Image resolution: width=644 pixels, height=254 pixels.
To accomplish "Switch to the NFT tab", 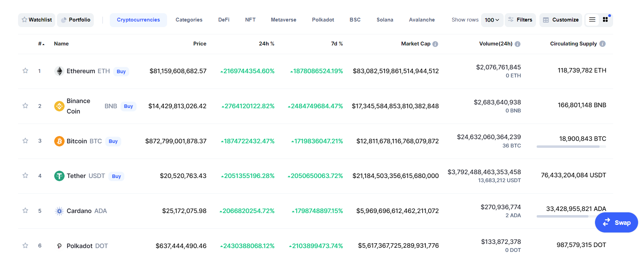I will (250, 20).
